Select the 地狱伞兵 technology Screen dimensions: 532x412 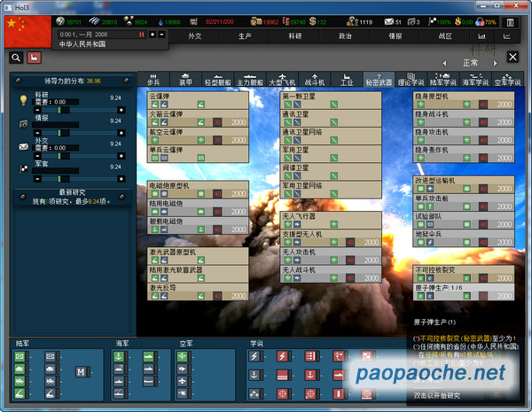[x=464, y=238]
